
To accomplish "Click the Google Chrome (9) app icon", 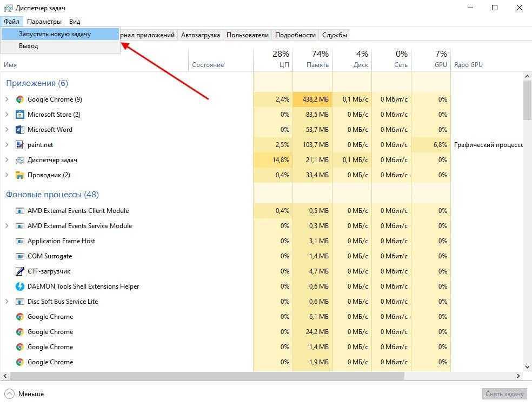I will (19, 99).
